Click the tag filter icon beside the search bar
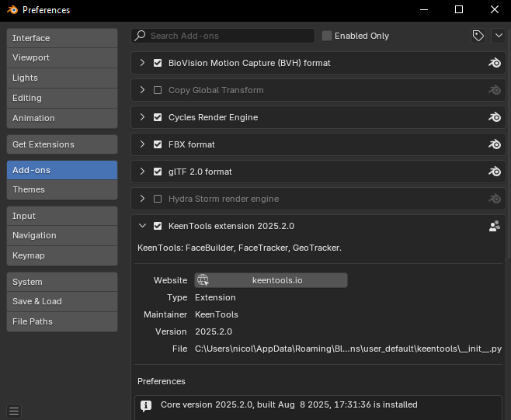Screen dimensions: 511x420 [478, 36]
